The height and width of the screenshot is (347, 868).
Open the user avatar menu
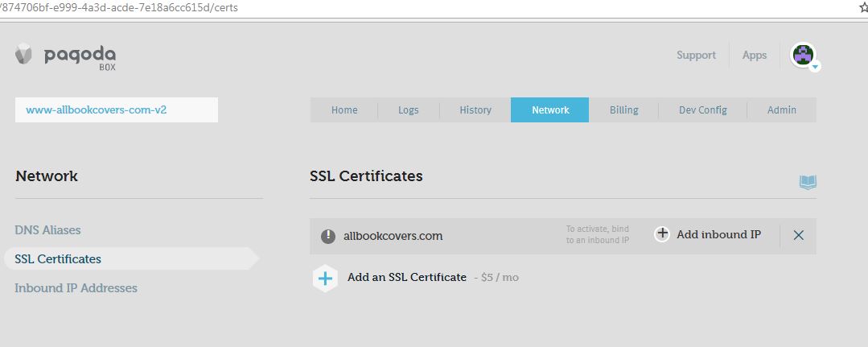[x=803, y=55]
